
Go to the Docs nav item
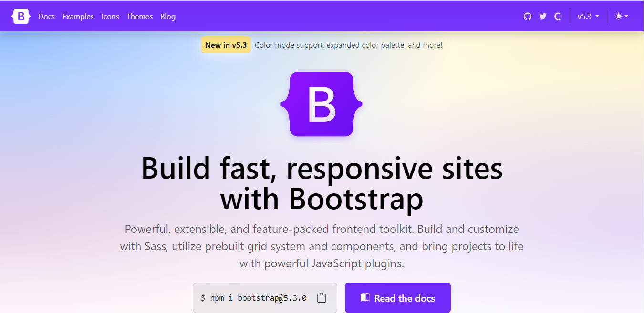point(46,16)
